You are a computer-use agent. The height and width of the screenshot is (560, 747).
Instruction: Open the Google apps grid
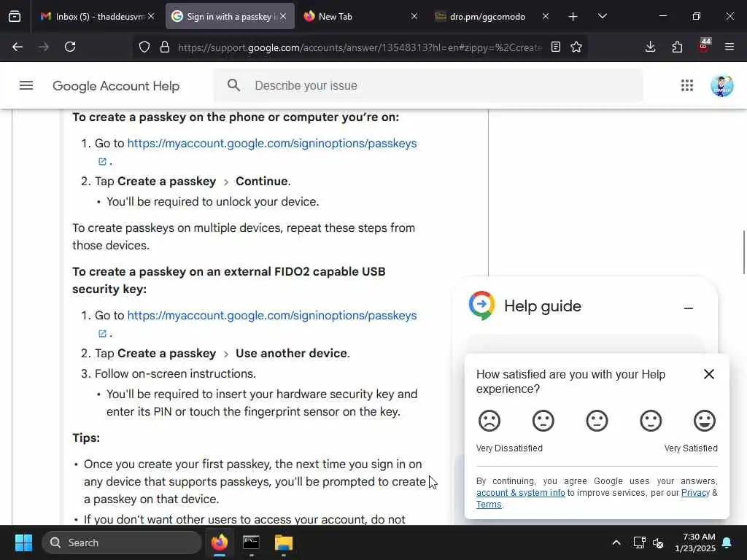tap(687, 86)
